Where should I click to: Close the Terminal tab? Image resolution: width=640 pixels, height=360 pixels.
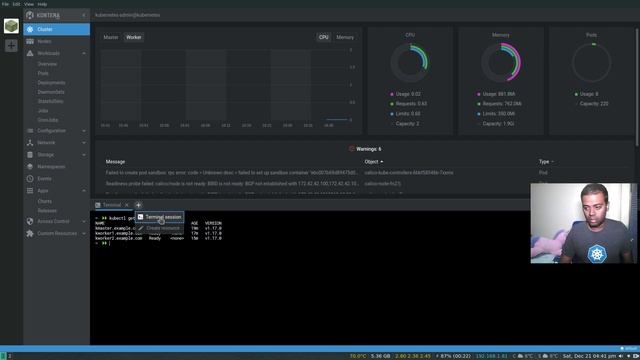click(x=127, y=205)
